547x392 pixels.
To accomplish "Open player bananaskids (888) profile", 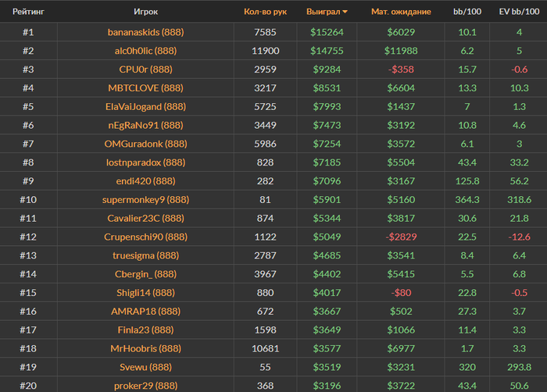I will (145, 32).
